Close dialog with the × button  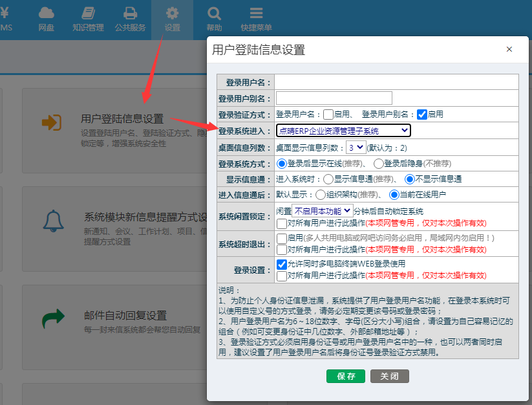pyautogui.click(x=509, y=49)
